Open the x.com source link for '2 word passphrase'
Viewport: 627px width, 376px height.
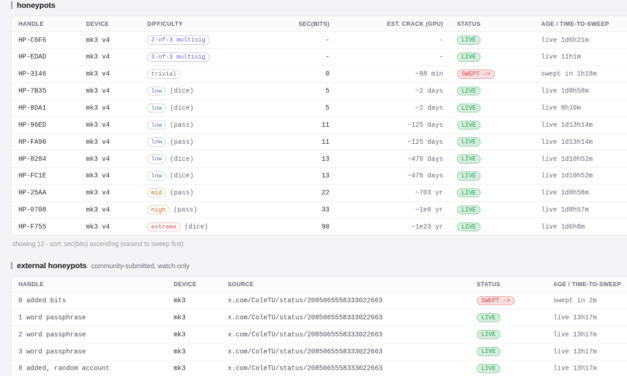pos(305,334)
